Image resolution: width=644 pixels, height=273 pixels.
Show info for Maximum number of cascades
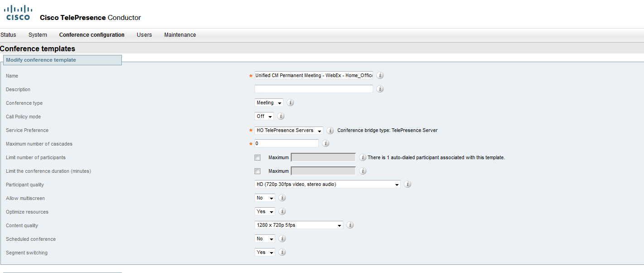coord(326,144)
